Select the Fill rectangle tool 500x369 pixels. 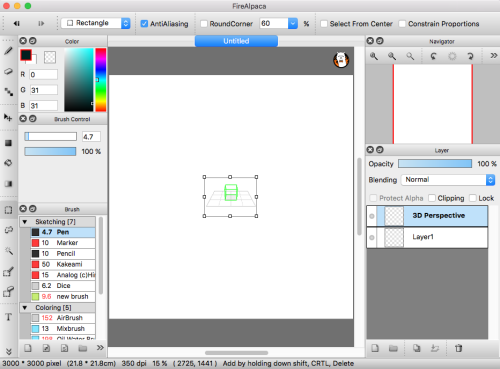(x=8, y=143)
